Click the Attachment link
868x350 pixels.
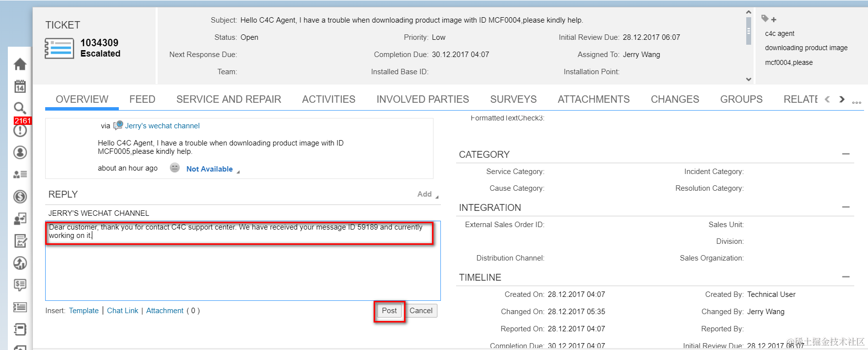click(165, 311)
